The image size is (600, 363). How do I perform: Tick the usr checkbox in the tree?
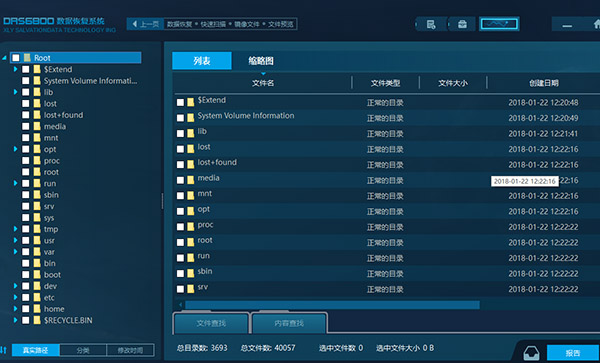coord(25,241)
